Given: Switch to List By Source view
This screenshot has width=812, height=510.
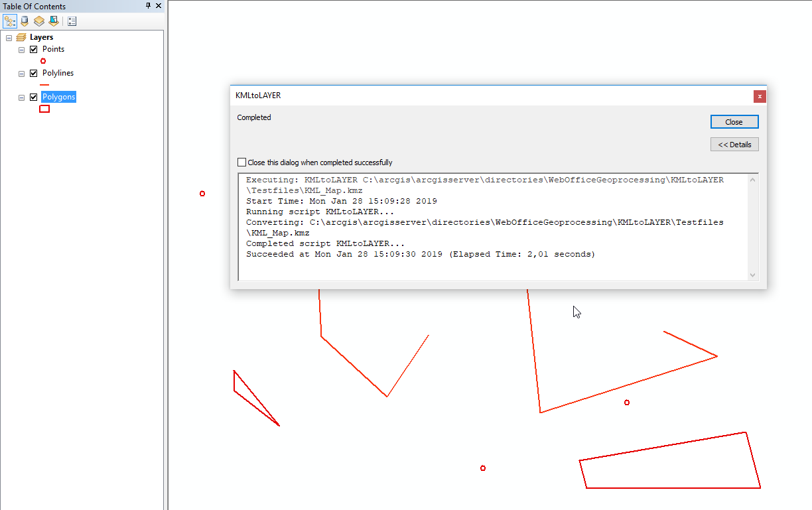Looking at the screenshot, I should click(x=25, y=21).
